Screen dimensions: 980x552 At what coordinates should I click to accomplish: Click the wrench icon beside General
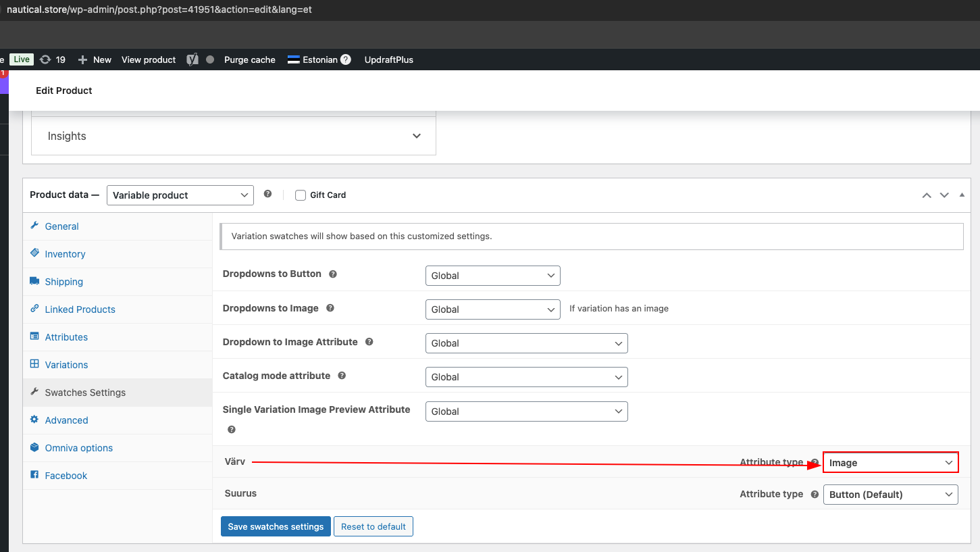[34, 226]
